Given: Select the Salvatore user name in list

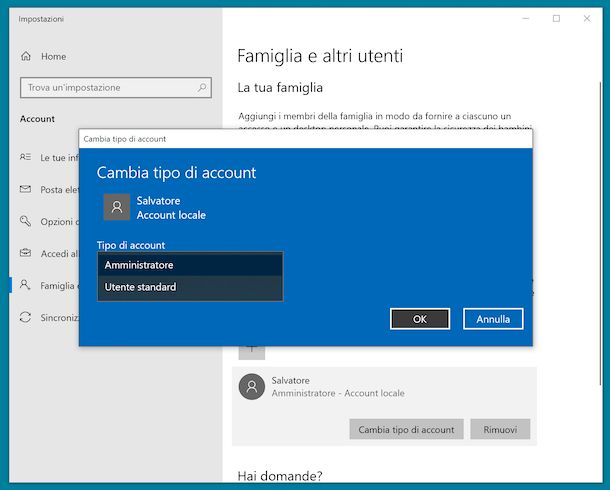Looking at the screenshot, I should (291, 380).
